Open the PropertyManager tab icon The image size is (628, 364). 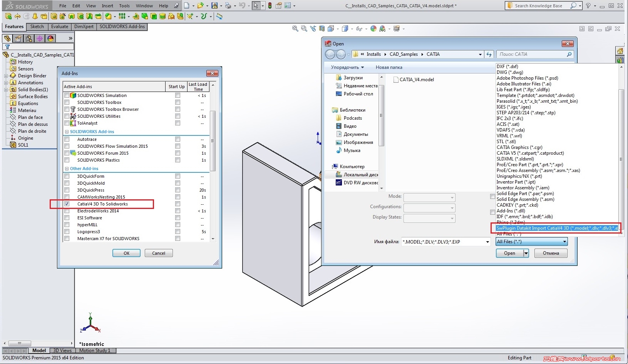(18, 38)
